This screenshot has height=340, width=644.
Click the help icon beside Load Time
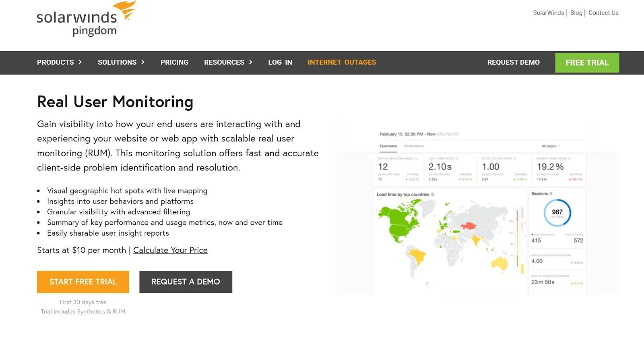click(x=457, y=159)
